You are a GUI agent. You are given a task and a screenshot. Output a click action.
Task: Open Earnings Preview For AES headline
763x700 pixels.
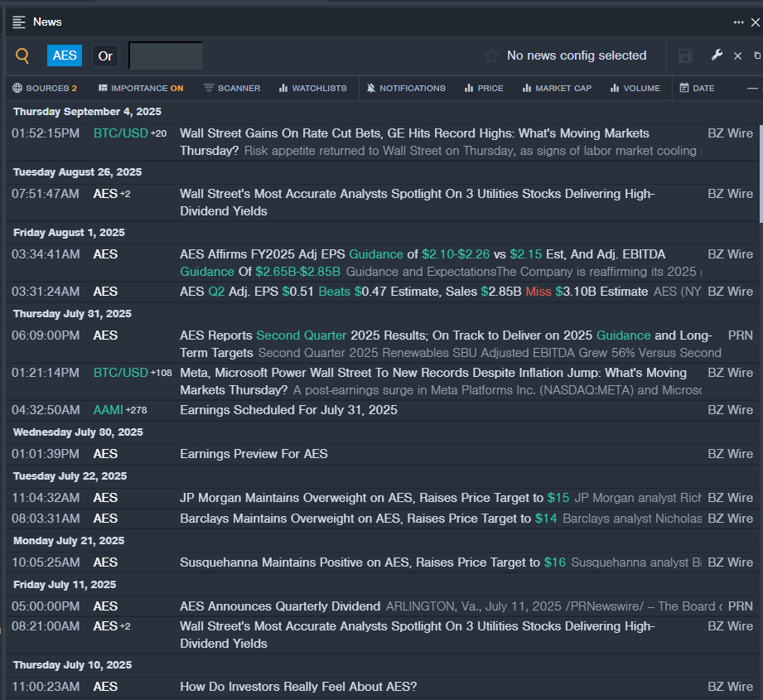click(x=254, y=454)
